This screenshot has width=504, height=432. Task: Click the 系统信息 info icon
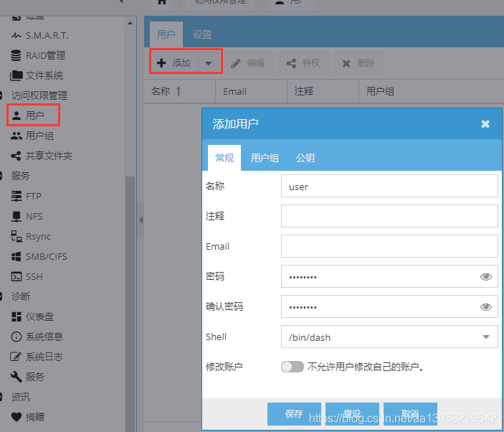tap(16, 337)
